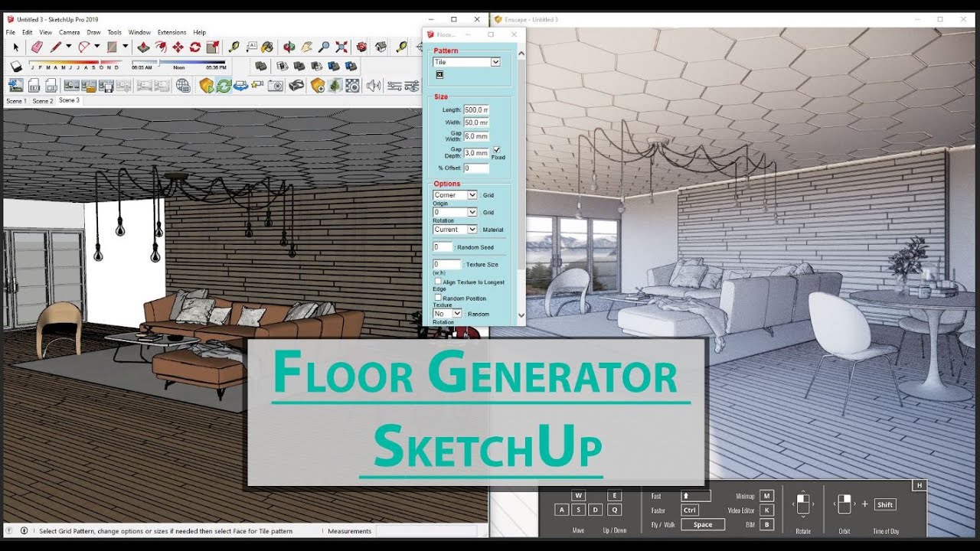Screen dimensions: 980x551
Task: Click the K Video Editor key
Action: (x=766, y=510)
